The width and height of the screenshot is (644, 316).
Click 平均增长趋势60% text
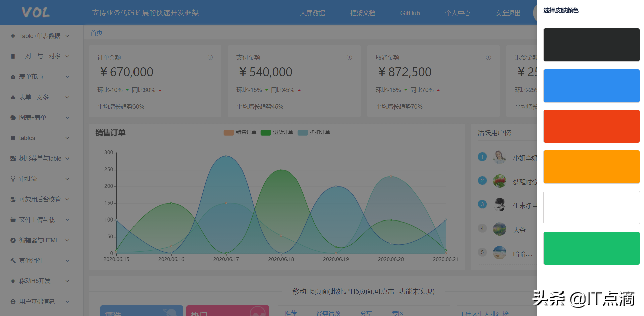click(121, 107)
